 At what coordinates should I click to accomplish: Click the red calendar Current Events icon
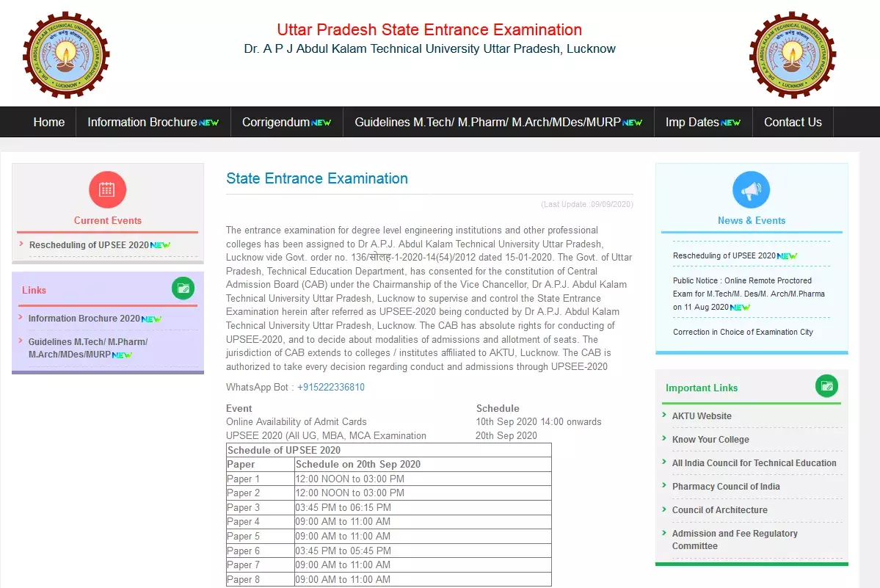tap(107, 189)
